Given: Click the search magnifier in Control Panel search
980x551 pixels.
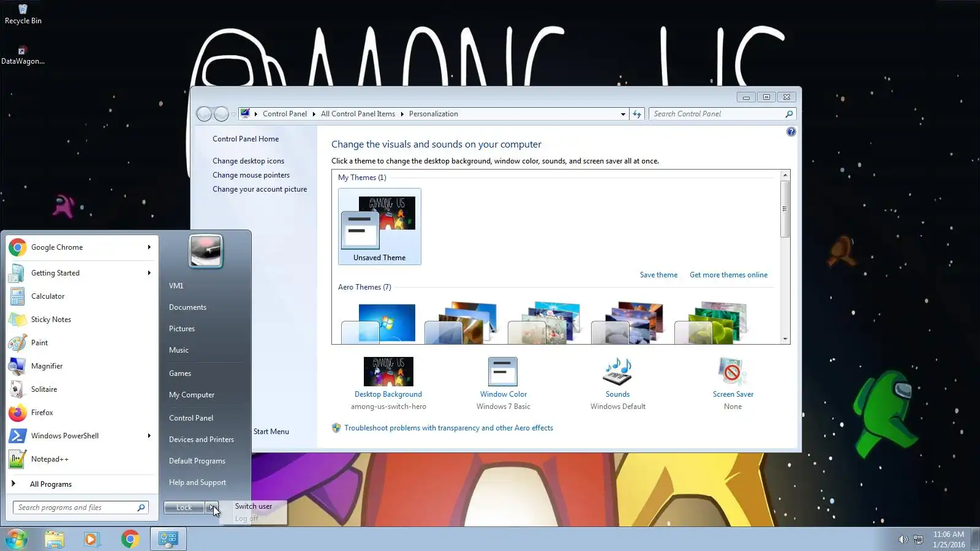Looking at the screenshot, I should tap(789, 114).
